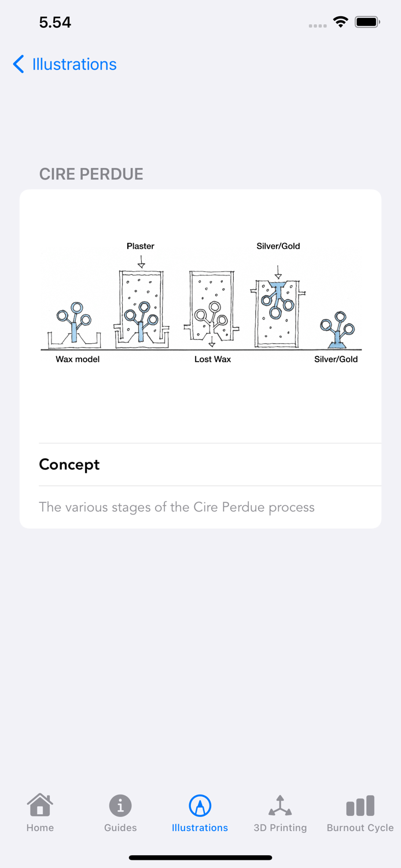
Task: Tap the home indicator bar
Action: tap(200, 857)
